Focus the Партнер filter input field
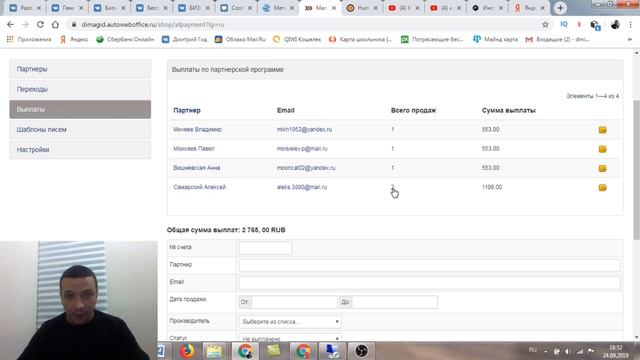This screenshot has width=640, height=360. click(429, 265)
